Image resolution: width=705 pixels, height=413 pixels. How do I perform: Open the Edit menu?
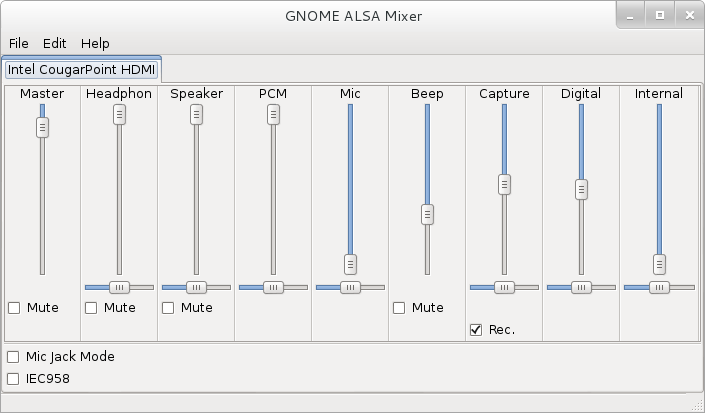54,44
